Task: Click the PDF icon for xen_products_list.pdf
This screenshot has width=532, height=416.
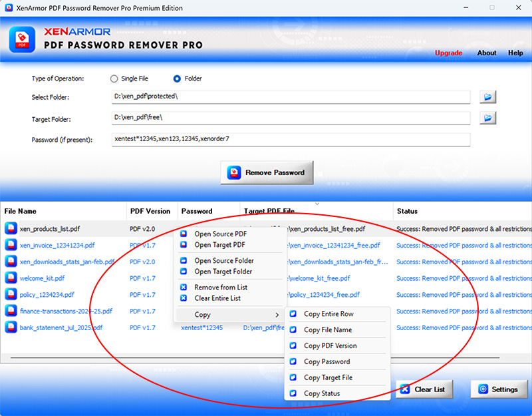Action: 11,228
